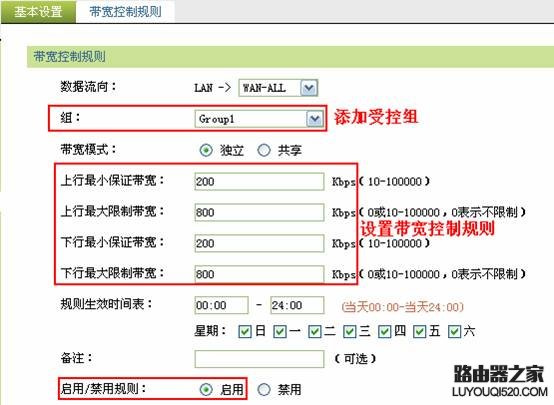
Task: Open the WAN-ALL data direction dropdown
Action: click(278, 88)
